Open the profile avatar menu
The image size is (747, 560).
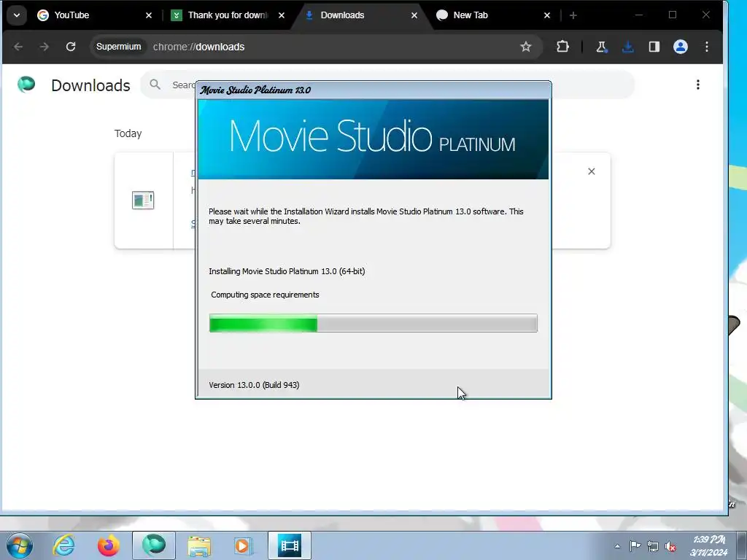[x=681, y=47]
